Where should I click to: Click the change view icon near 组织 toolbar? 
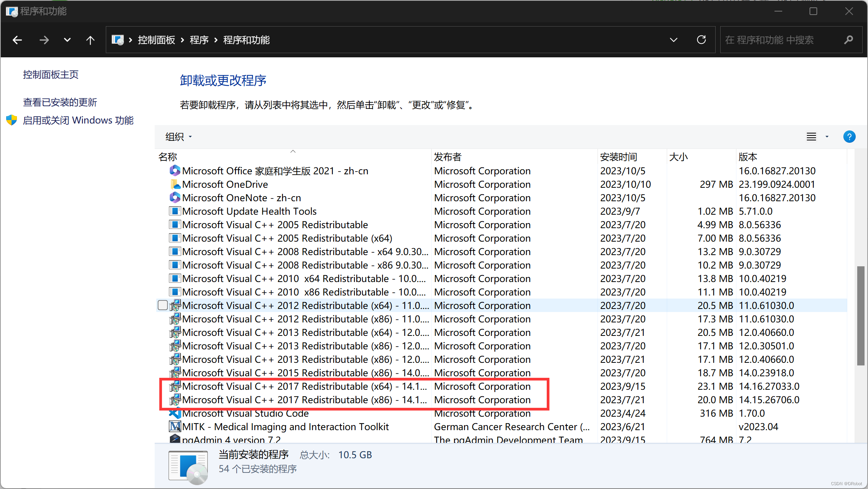pyautogui.click(x=811, y=137)
